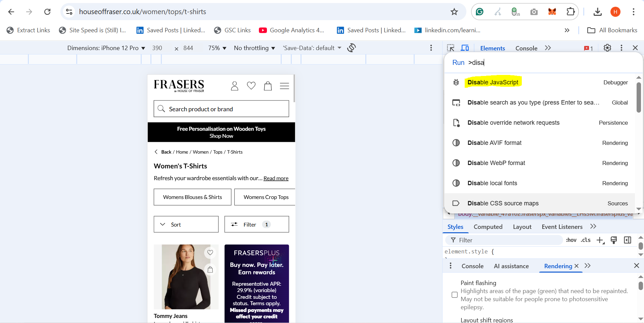Add Tommy Jeans product to wishlist
This screenshot has height=323, width=644.
click(x=210, y=252)
